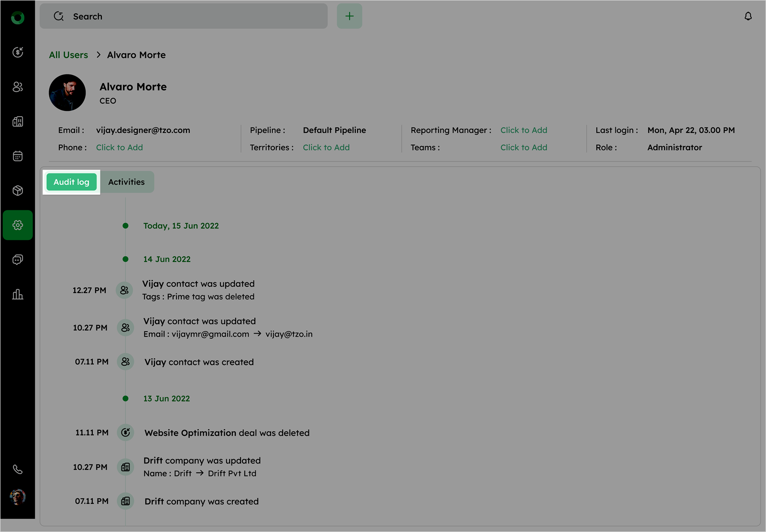The image size is (766, 532).
Task: Open the phone dialer icon
Action: tap(18, 469)
